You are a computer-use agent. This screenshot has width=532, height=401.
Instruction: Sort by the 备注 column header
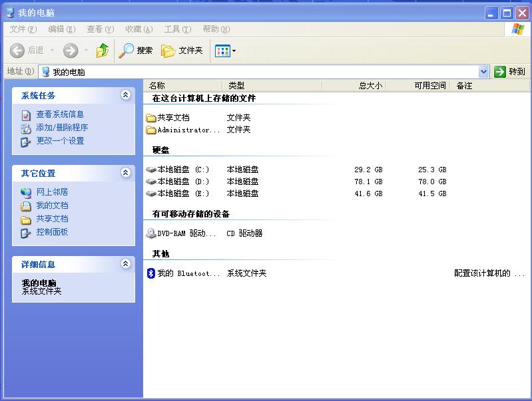(x=489, y=86)
